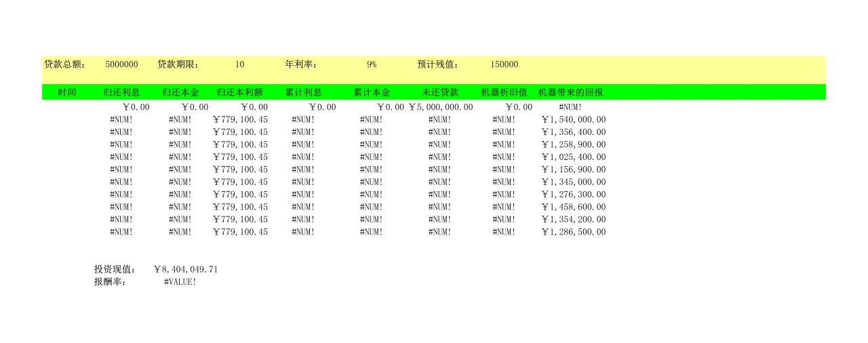Click 机器折旧值 #NUM! in the ¥1,458,600.00 row
This screenshot has height=343, width=868.
(504, 207)
